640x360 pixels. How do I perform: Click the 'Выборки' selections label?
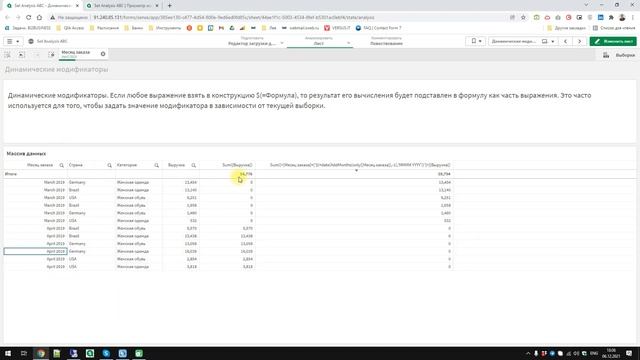(x=625, y=55)
